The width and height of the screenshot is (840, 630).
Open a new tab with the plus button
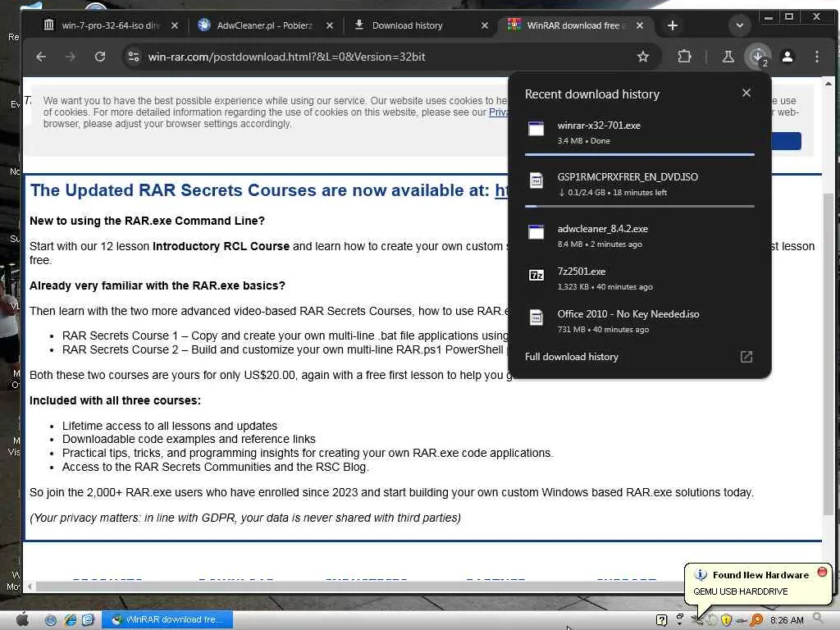click(x=673, y=25)
